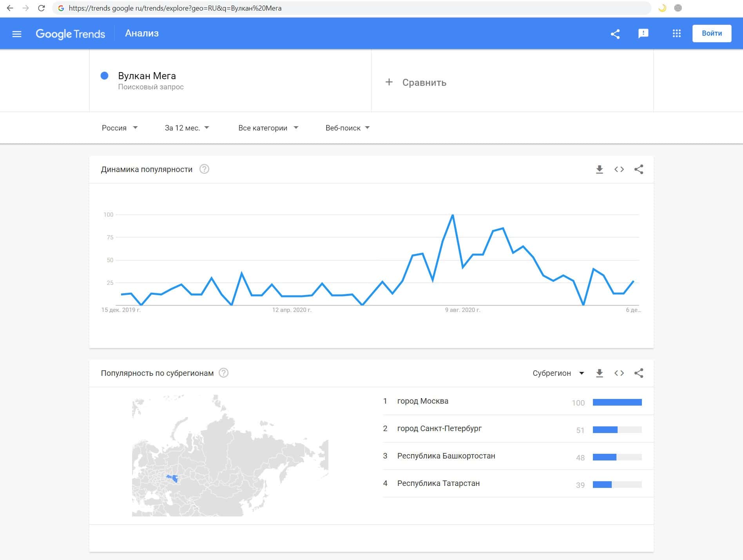Select город Москва in the region list
The width and height of the screenshot is (743, 560).
point(422,401)
